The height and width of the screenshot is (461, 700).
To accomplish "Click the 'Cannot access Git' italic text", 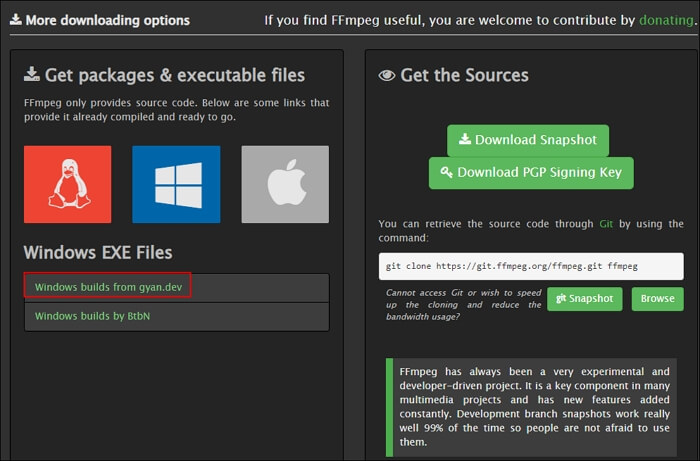I will tap(463, 305).
